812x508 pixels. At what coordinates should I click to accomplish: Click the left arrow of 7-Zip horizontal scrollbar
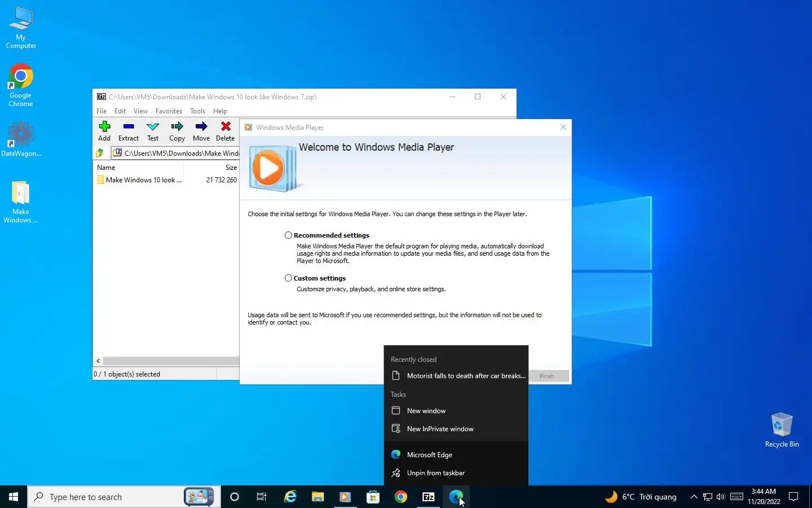(x=98, y=361)
